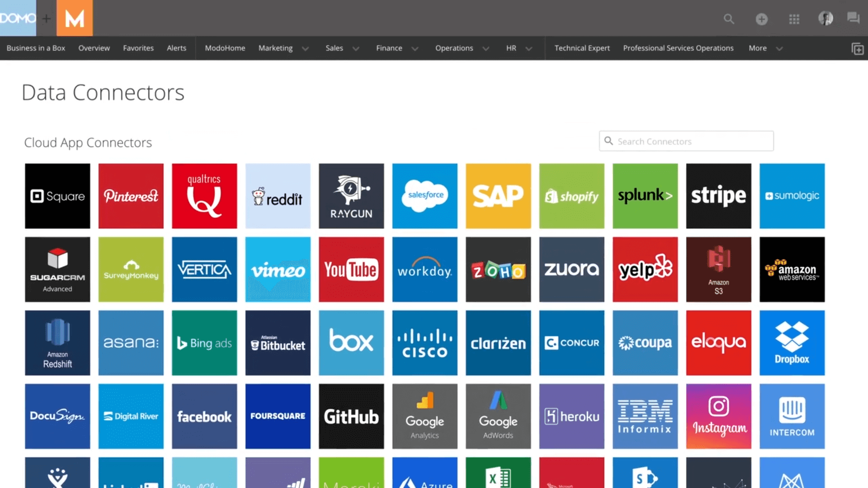This screenshot has height=488, width=868.
Task: Select the DocuSign connector
Action: pyautogui.click(x=57, y=416)
